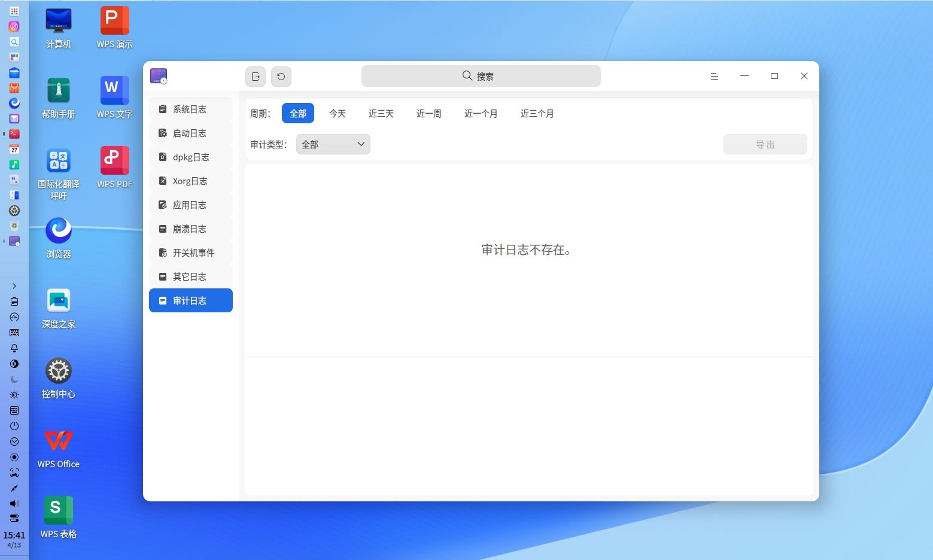Select the 近一个月 period filter
Viewport: 933px width, 560px height.
pyautogui.click(x=481, y=113)
